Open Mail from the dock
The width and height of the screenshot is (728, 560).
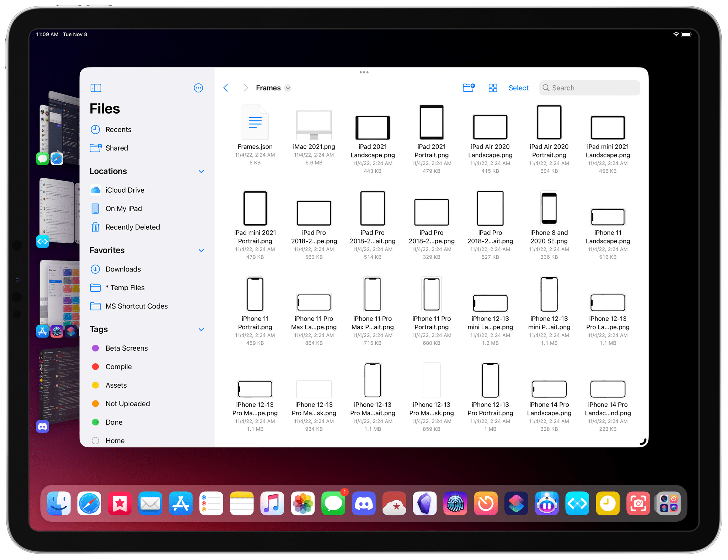tap(150, 503)
